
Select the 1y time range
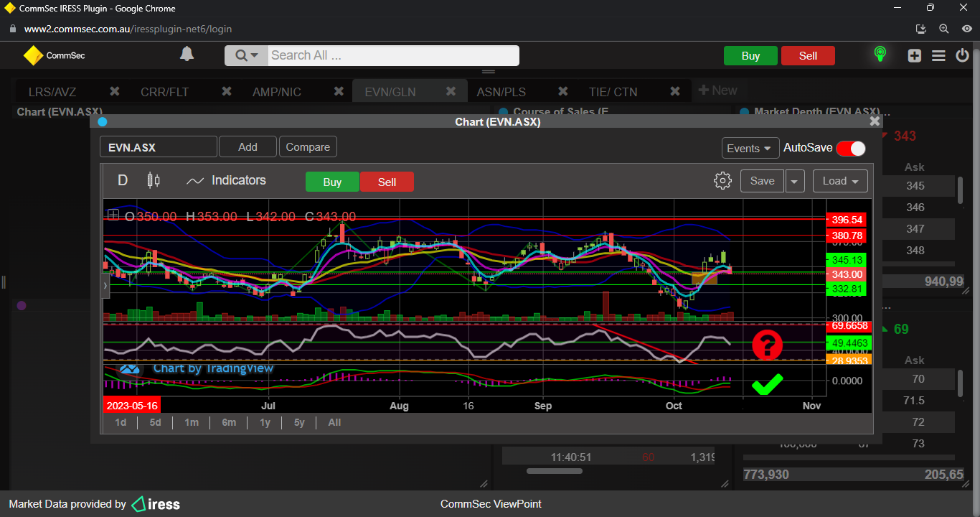coord(265,422)
